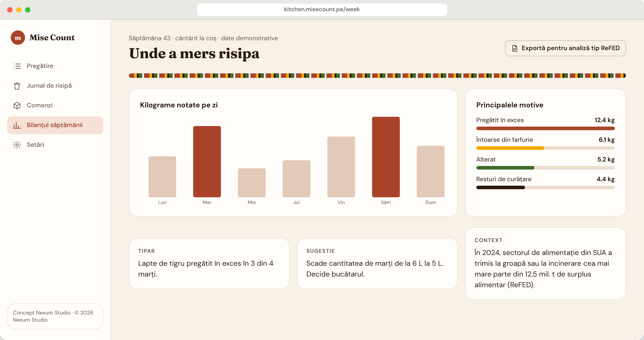Click the Jurnal de risipă trash icon
This screenshot has width=644, height=340.
[x=17, y=86]
